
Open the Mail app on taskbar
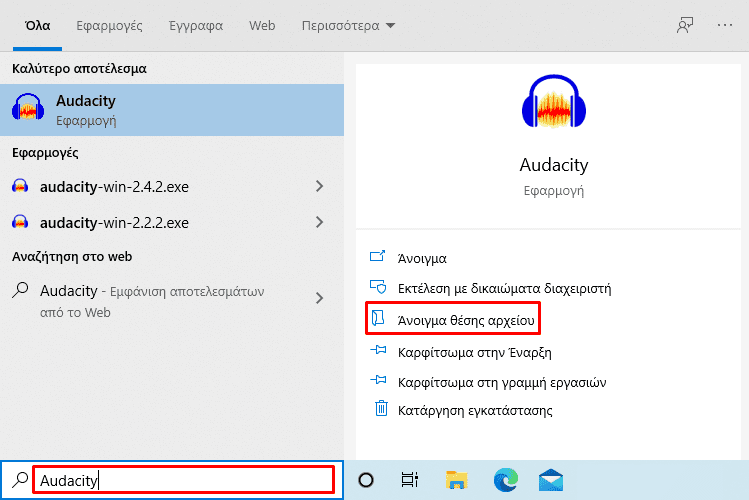[551, 480]
